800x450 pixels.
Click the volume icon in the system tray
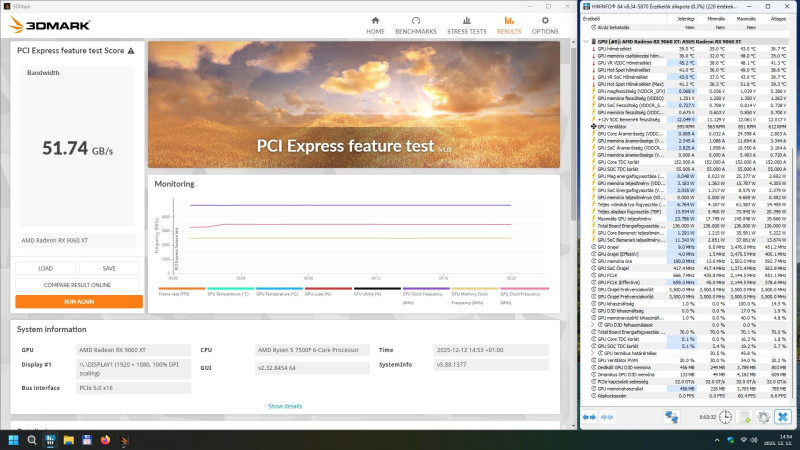[754, 440]
